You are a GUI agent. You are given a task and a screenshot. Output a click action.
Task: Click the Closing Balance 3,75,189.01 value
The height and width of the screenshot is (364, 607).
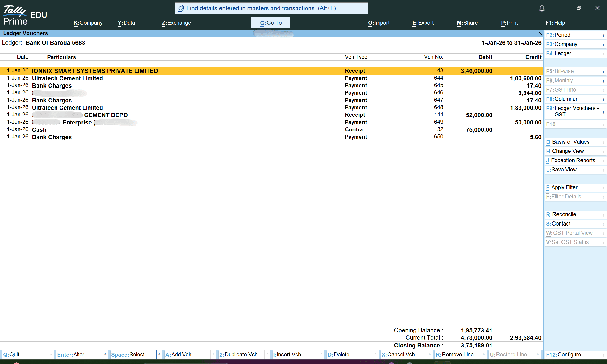pos(476,345)
